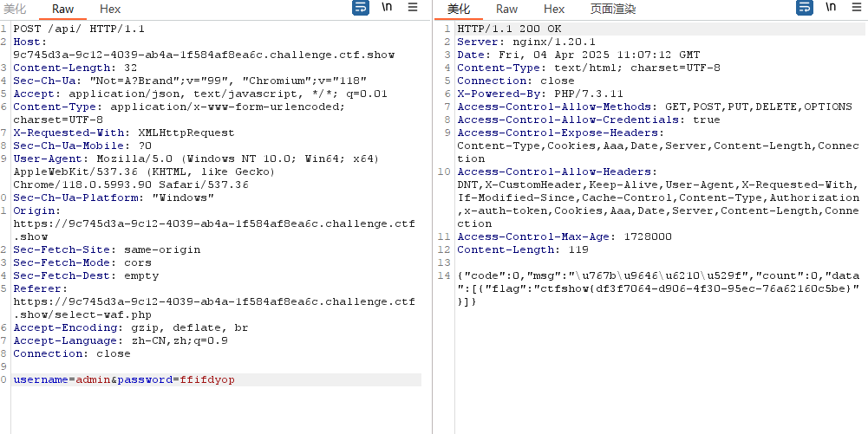Click the Access-Control-Expose-Headers header name
868x434 pixels.
[559, 133]
